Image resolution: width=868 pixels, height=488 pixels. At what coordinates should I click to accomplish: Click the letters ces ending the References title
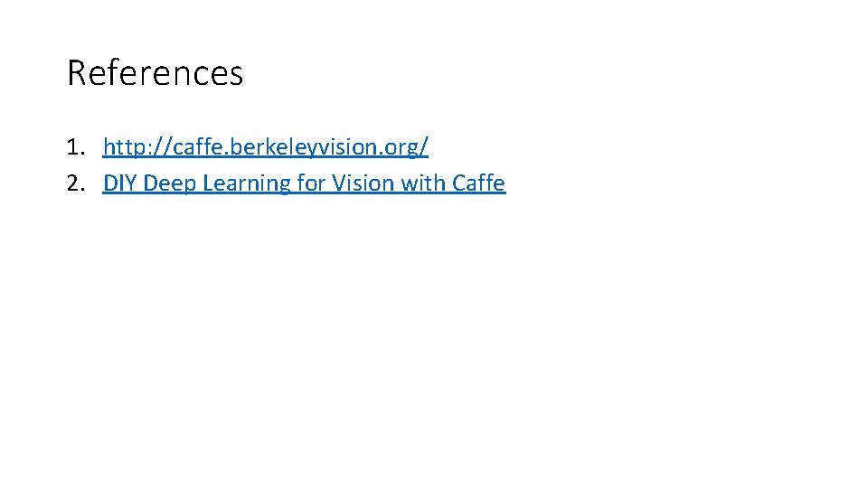click(222, 73)
